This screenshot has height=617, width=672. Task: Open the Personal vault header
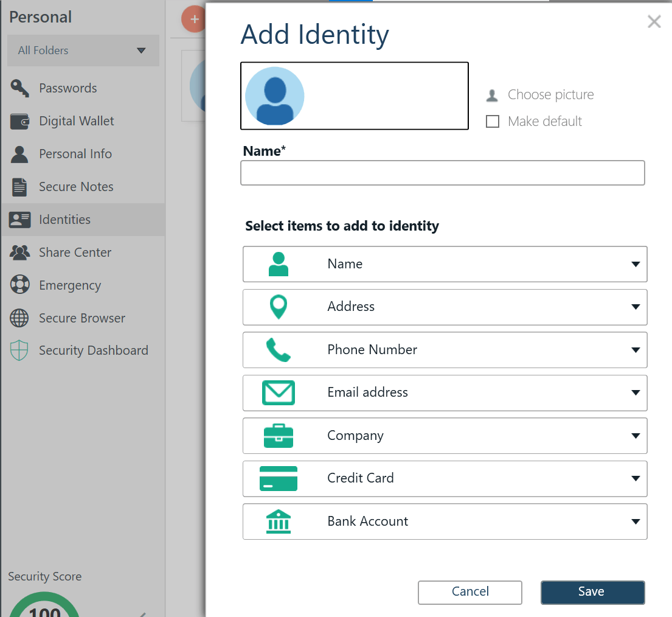(x=40, y=17)
